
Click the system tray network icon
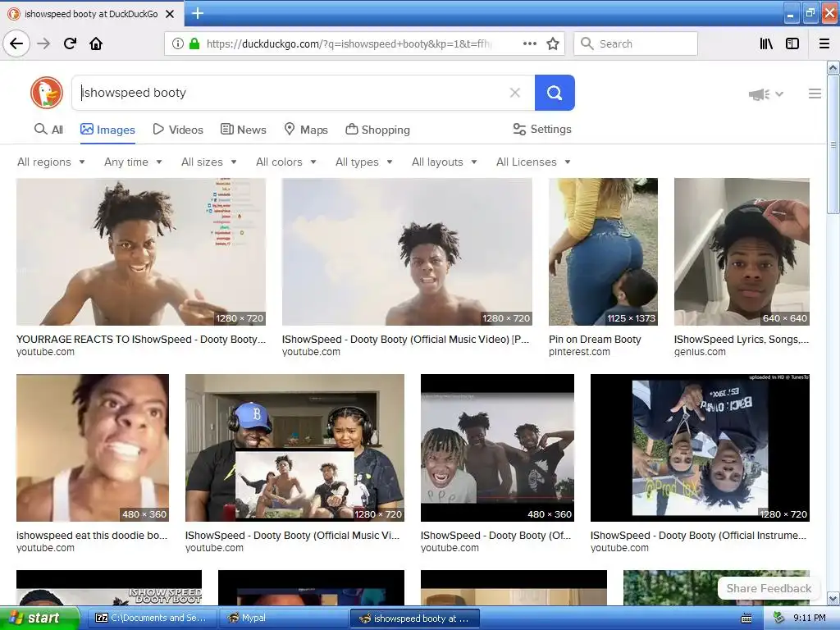click(x=778, y=619)
